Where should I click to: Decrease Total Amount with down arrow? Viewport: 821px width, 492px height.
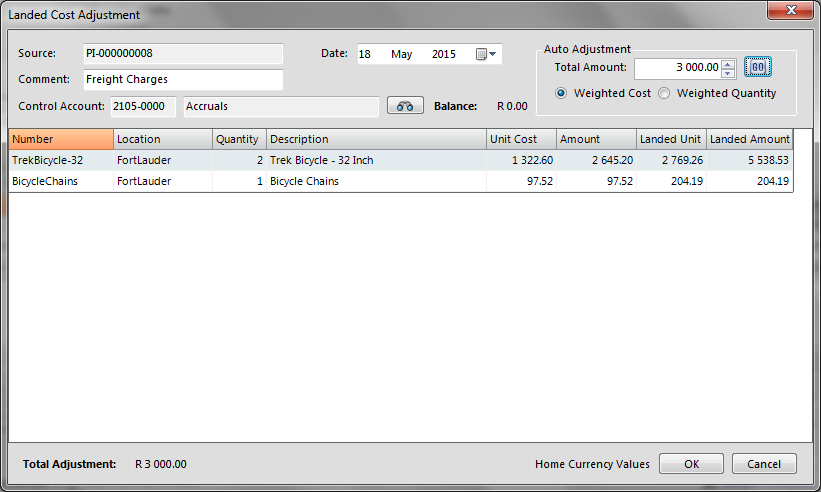pos(728,72)
